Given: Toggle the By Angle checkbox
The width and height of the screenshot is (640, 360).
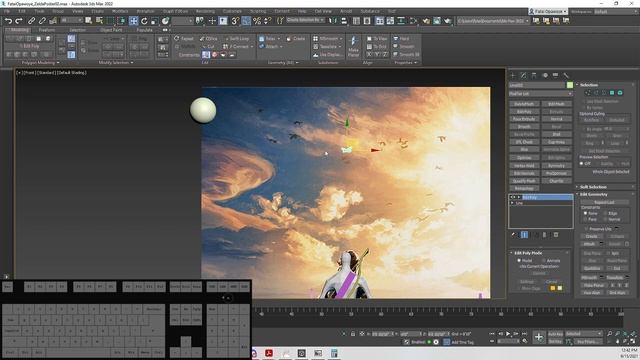Looking at the screenshot, I should coord(584,129).
